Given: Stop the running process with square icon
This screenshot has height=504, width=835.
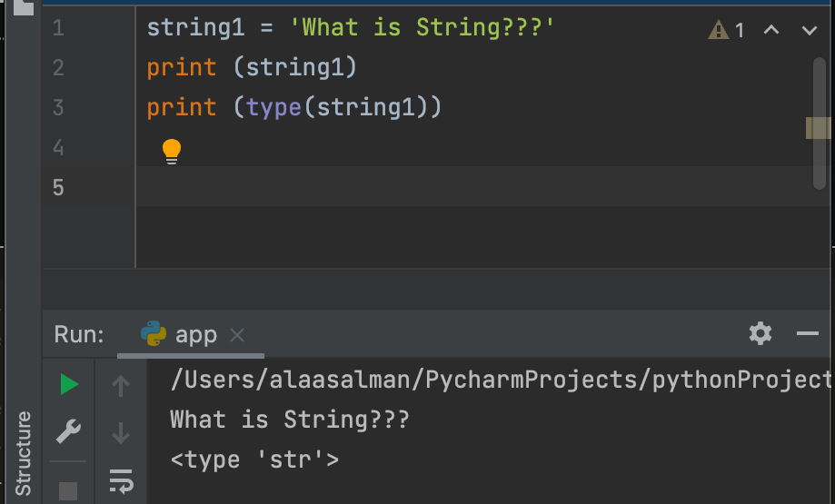Looking at the screenshot, I should (x=68, y=490).
